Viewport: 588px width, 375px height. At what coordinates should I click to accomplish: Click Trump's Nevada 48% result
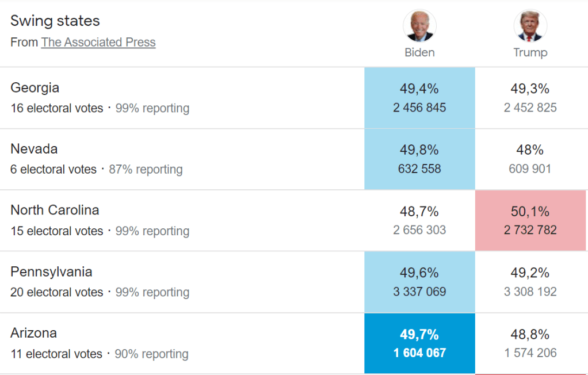530,150
